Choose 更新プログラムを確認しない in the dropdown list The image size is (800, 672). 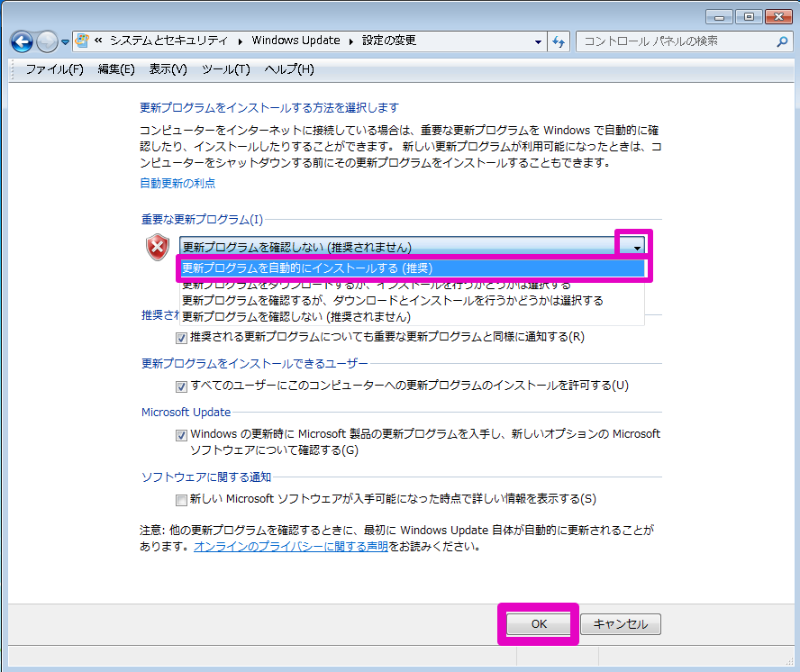pyautogui.click(x=413, y=317)
